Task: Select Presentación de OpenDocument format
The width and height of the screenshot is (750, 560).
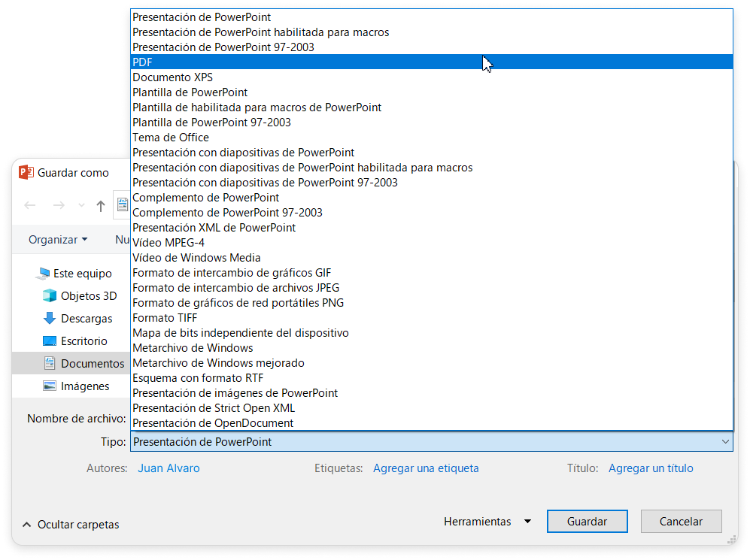Action: point(213,423)
